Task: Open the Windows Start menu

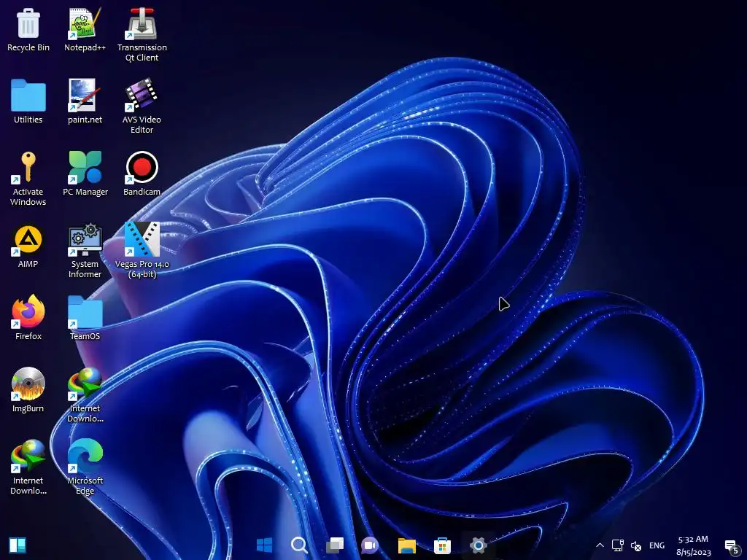Action: pyautogui.click(x=264, y=545)
